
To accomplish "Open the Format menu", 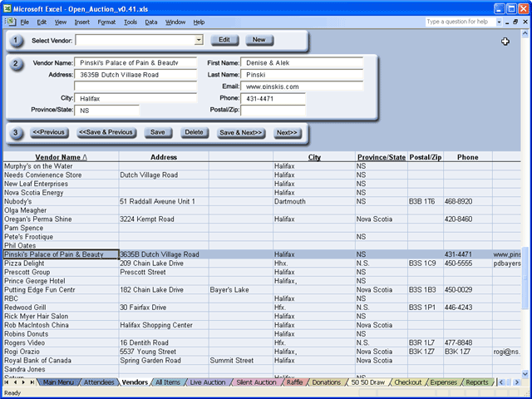I will click(x=106, y=22).
